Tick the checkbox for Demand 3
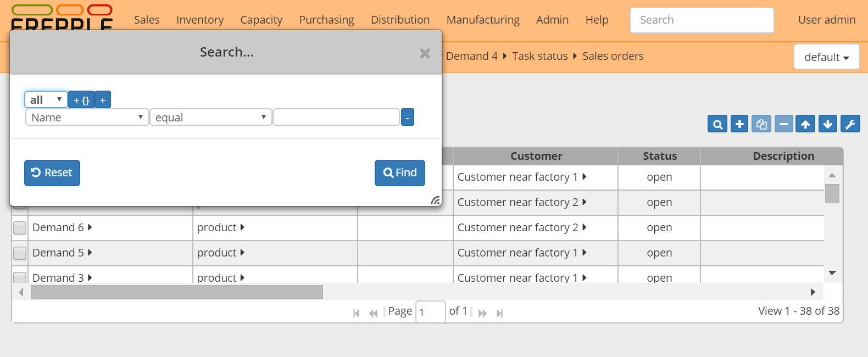 click(x=20, y=277)
